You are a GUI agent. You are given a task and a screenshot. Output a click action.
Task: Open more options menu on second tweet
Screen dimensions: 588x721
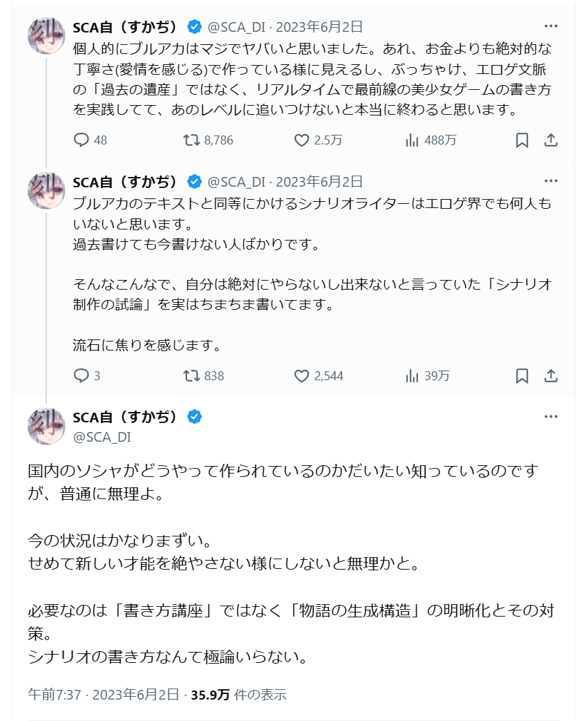[x=551, y=181]
